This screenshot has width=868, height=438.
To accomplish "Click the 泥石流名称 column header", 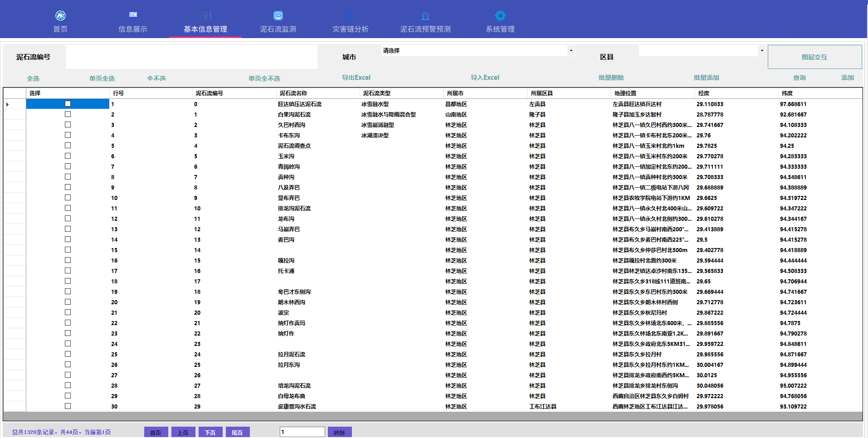I will click(318, 93).
